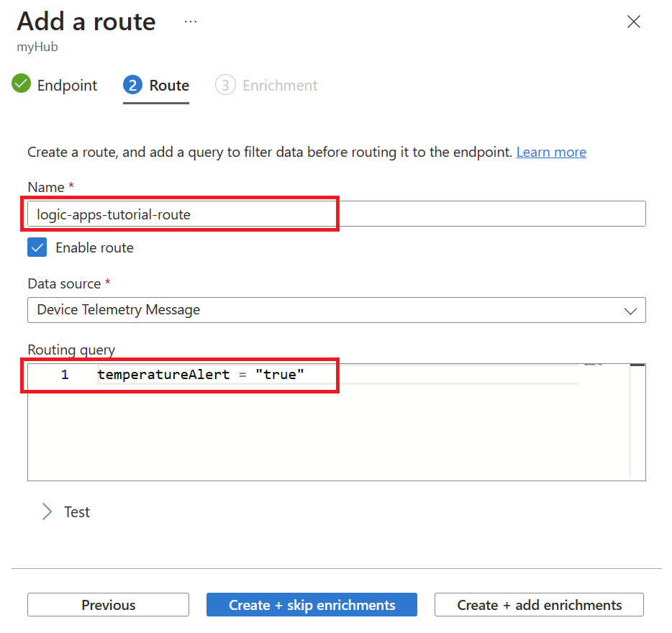Click Create + skip enrichments
Screen dimensions: 672x633
pos(312,604)
